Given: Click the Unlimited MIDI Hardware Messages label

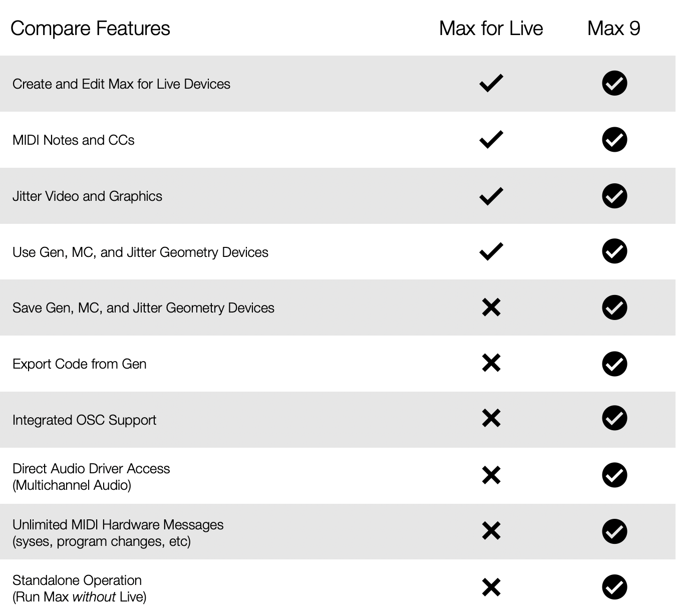Looking at the screenshot, I should (118, 525).
